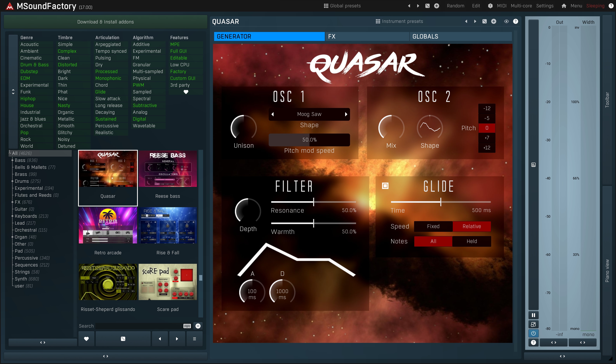This screenshot has width=616, height=364.
Task: Click the random preset dice button in browser
Action: [123, 339]
